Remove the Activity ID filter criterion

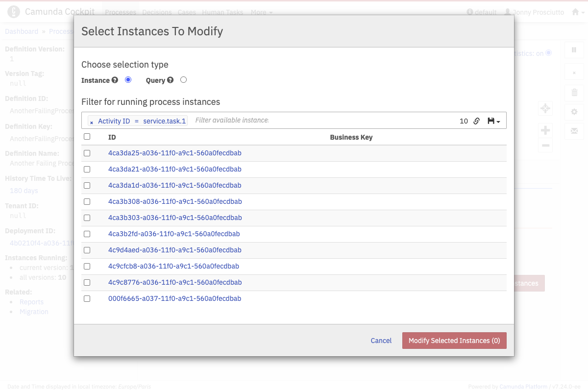(92, 122)
